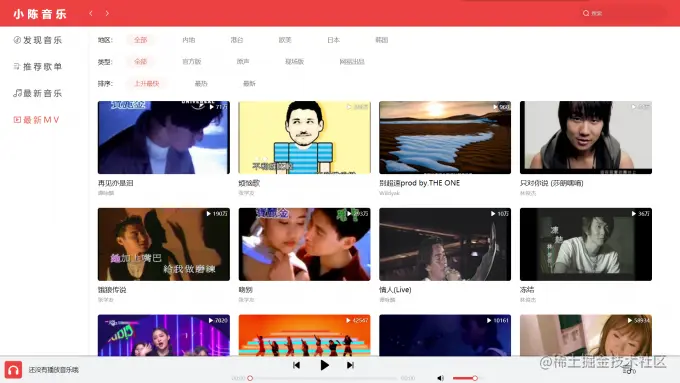Click the search magnifier icon

pos(586,13)
